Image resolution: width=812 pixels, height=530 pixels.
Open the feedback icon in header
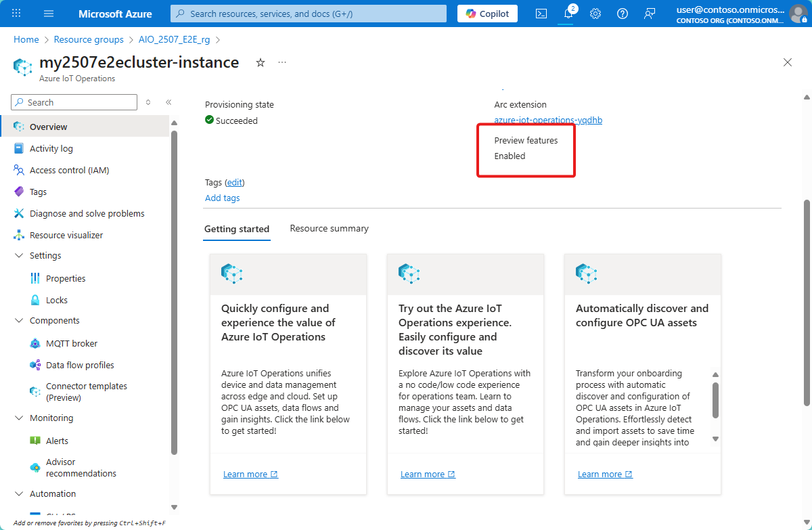pos(650,14)
